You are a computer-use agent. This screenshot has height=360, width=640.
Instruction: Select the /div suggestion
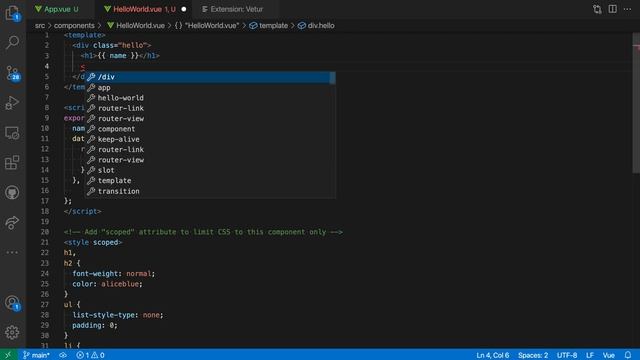210,77
